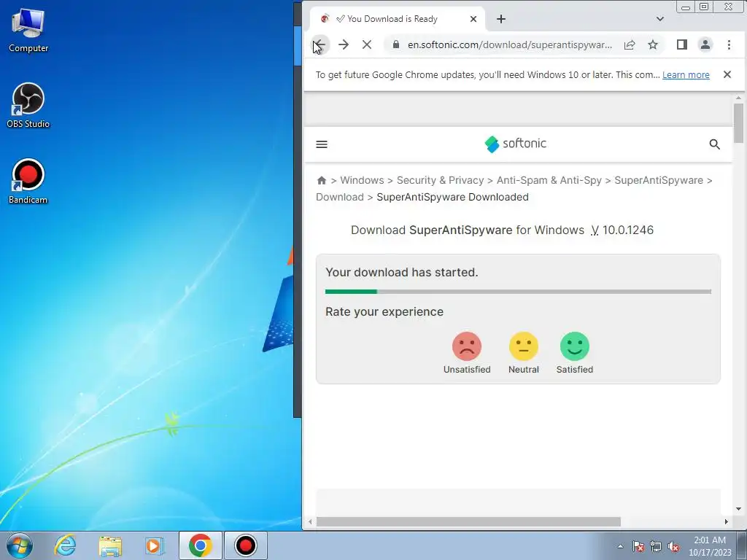
Task: Select the Bandicam desktop shortcut
Action: (x=28, y=182)
